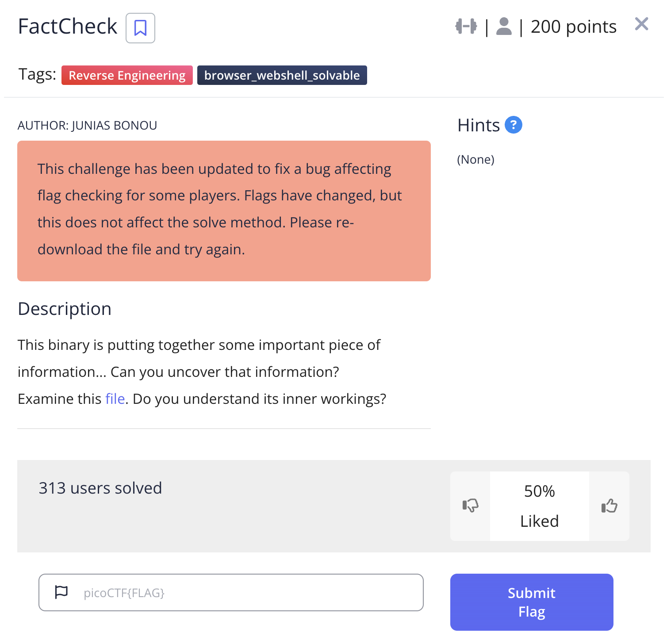Viewport: 667px width, 644px height.
Task: Click the dumbbell gym icon
Action: [466, 27]
